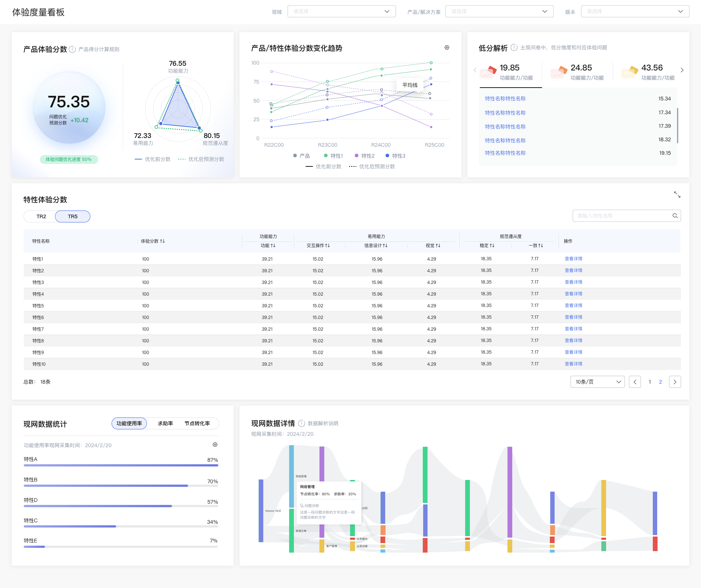701x588 pixels.
Task: Open the 领域 dropdown
Action: pos(341,11)
